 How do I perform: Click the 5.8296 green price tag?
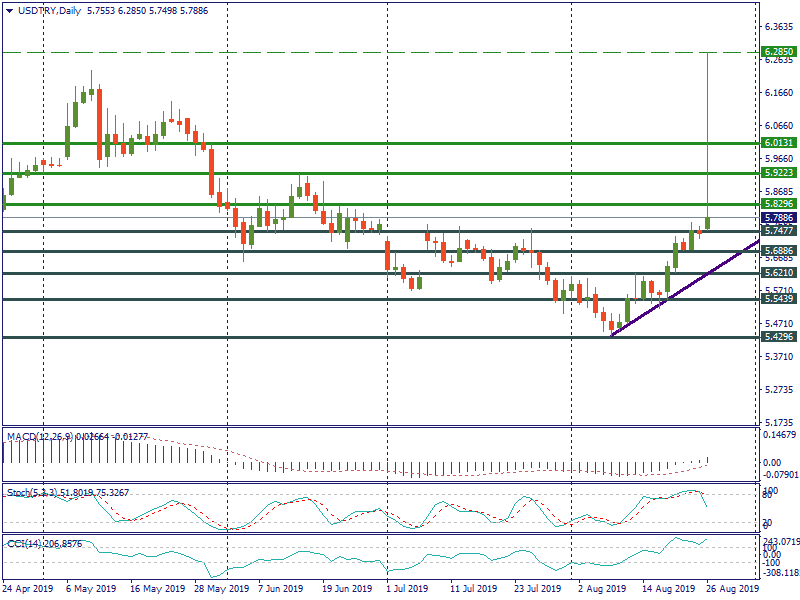[777, 203]
